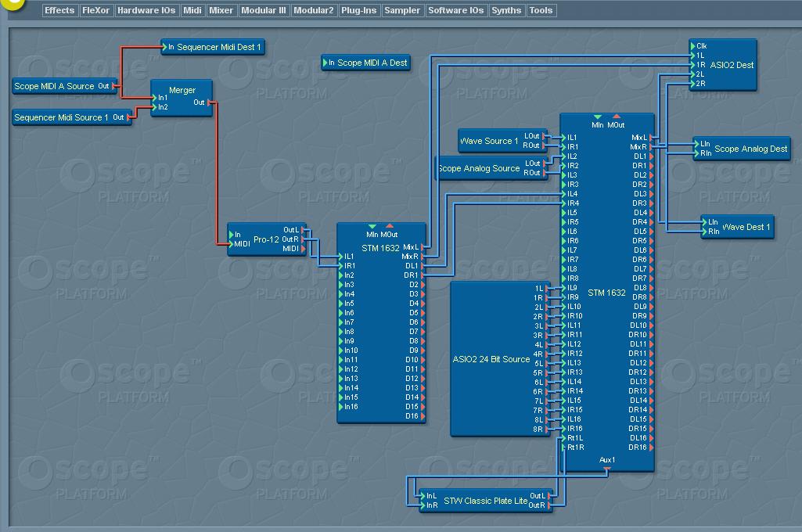This screenshot has height=532, width=802.
Task: Click the OutR port of STW Classic Plate Lite
Action: click(549, 505)
